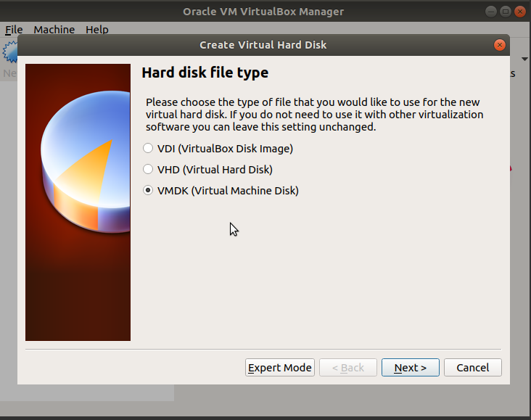This screenshot has width=531, height=420.
Task: Select VMDK (Virtual Machine Disk) radio button
Action: 149,191
